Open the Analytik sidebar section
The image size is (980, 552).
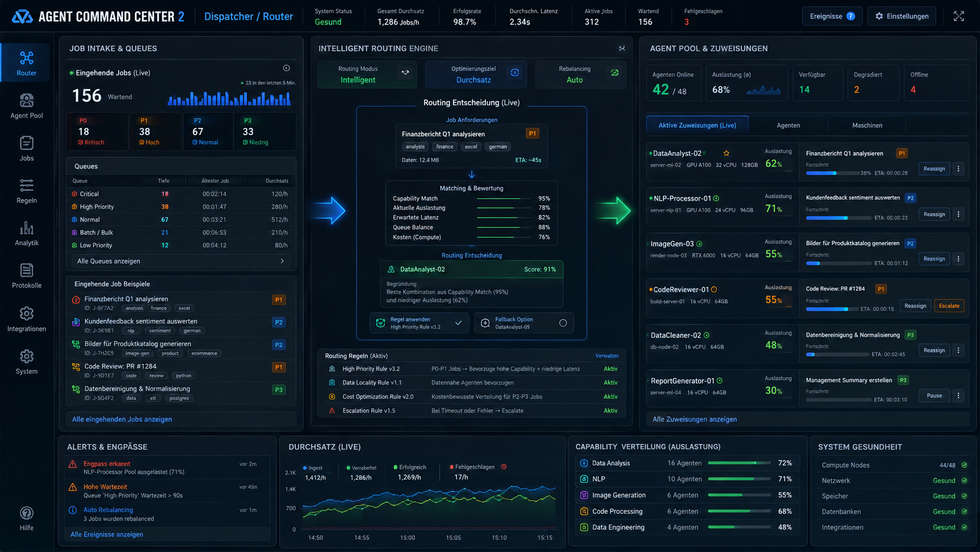coord(26,233)
